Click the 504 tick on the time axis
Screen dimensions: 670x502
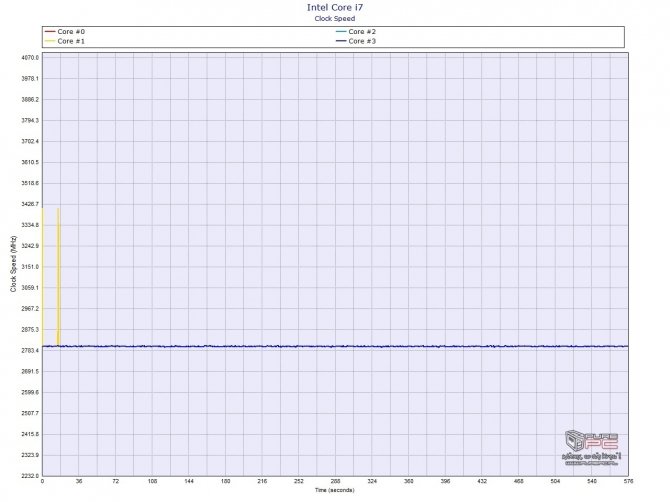(x=555, y=481)
